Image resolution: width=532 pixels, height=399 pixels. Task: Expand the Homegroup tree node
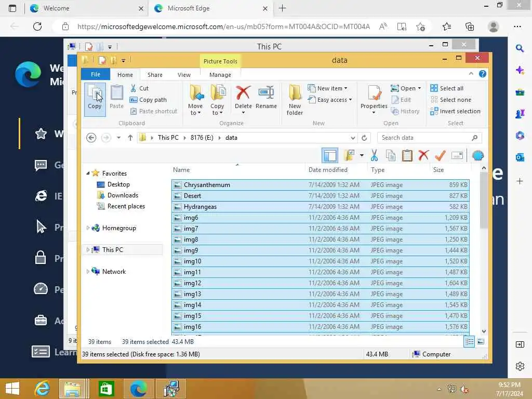coord(88,228)
